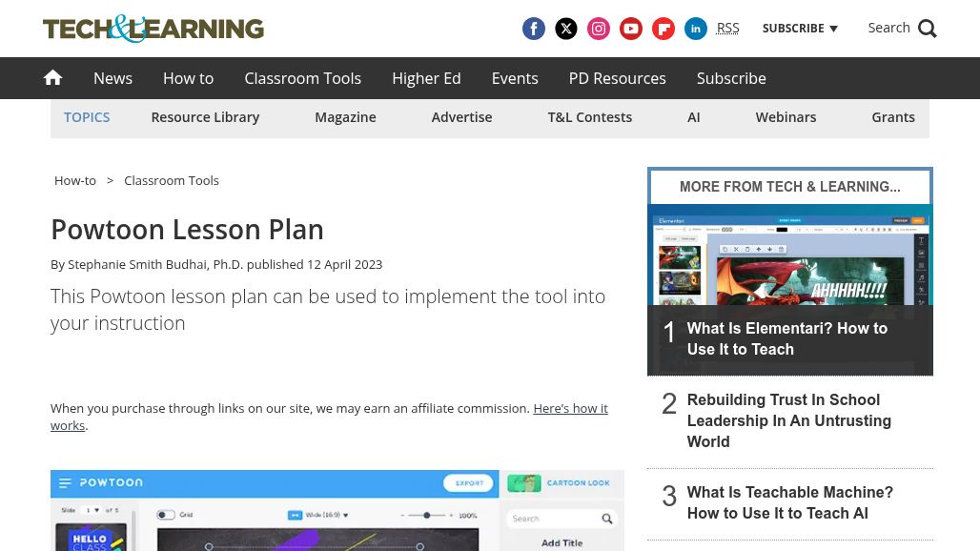Click Subscribe in the main navigation
This screenshot has width=980, height=551.
[731, 78]
